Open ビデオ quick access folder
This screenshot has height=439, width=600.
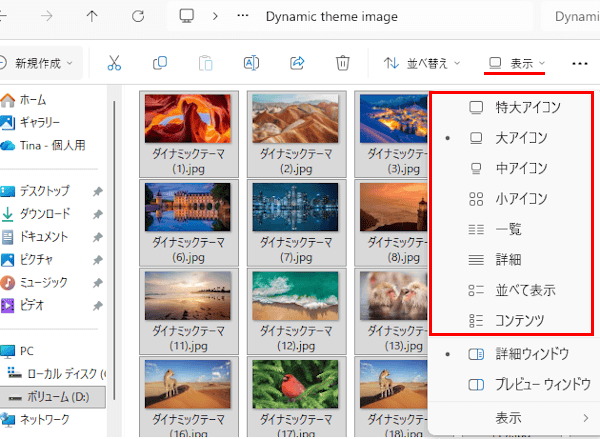pos(22,305)
